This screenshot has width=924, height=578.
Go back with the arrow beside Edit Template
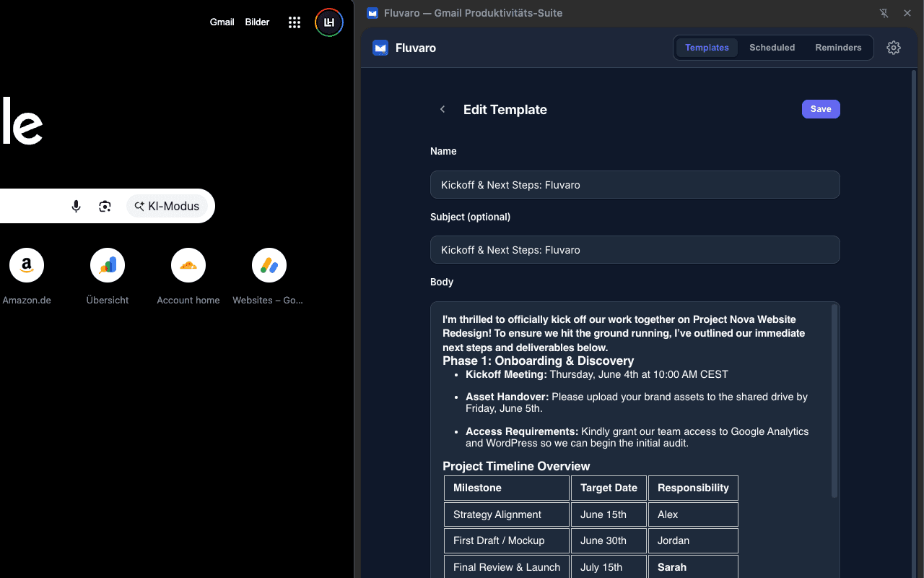[443, 109]
